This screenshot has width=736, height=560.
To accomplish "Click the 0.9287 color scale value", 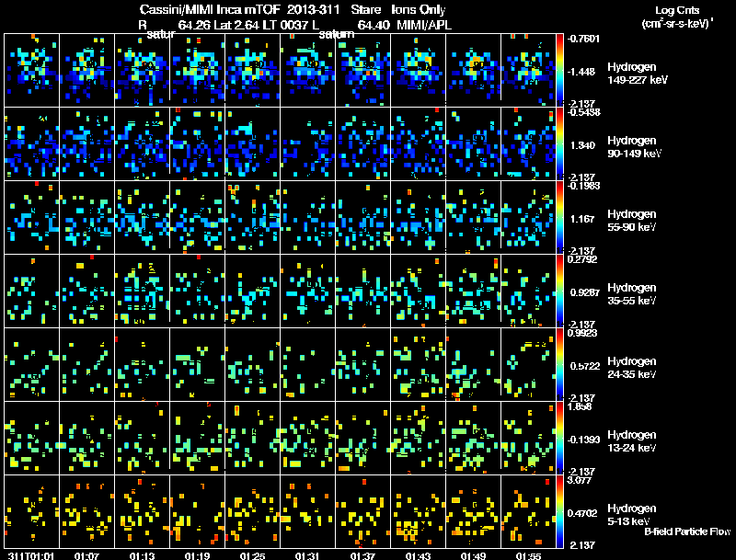I will click(x=584, y=292).
